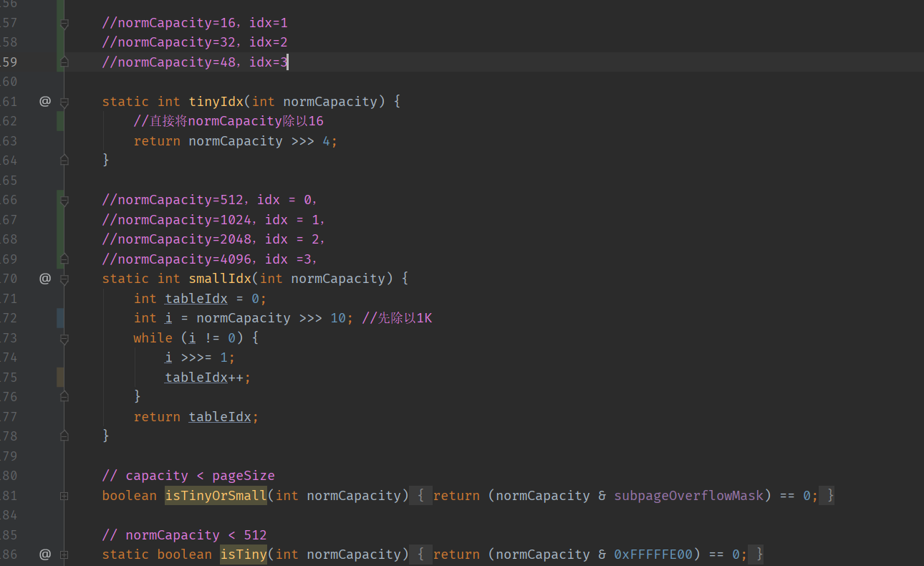
Task: Click comment '//normCapacity=32, idx=2'
Action: coord(195,42)
